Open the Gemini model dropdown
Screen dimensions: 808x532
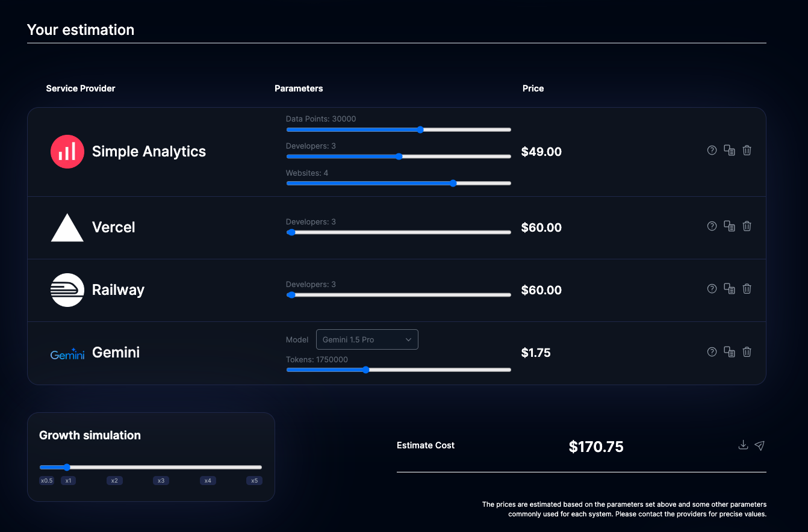pyautogui.click(x=367, y=339)
